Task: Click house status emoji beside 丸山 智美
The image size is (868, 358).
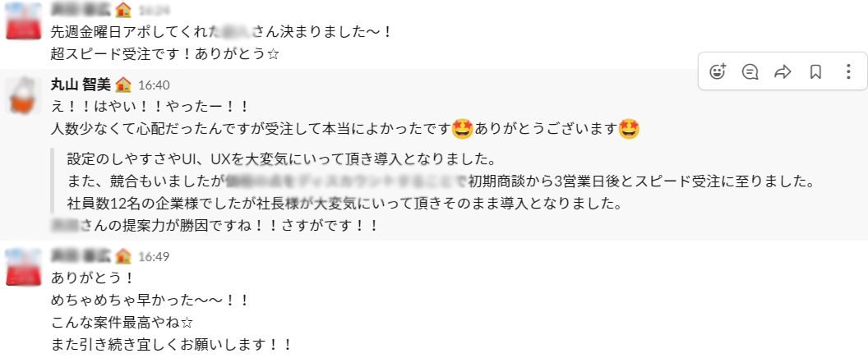Action: [123, 84]
